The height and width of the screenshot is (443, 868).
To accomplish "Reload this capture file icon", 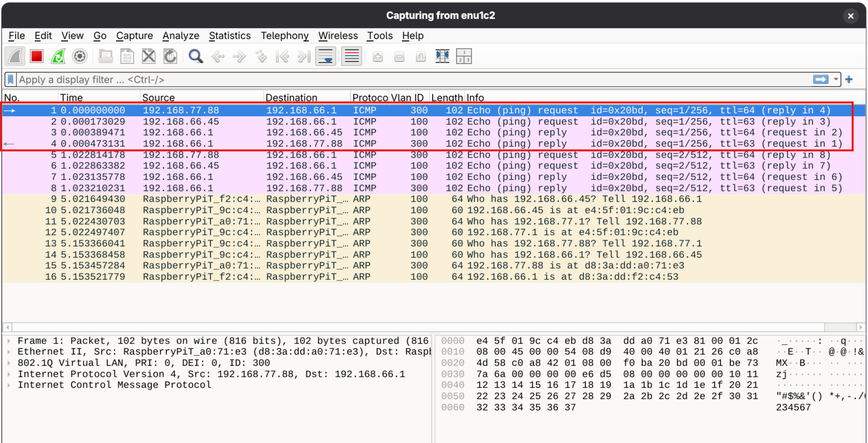I will (170, 56).
